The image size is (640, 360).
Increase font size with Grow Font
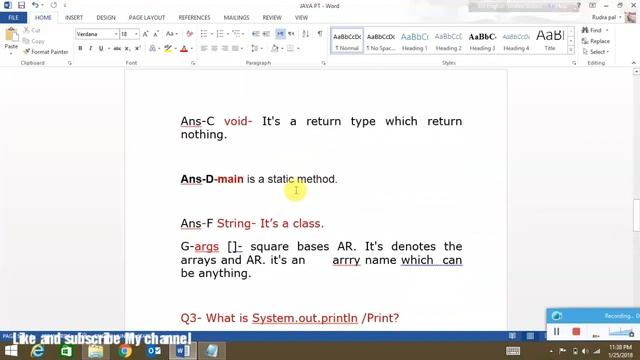(x=145, y=34)
